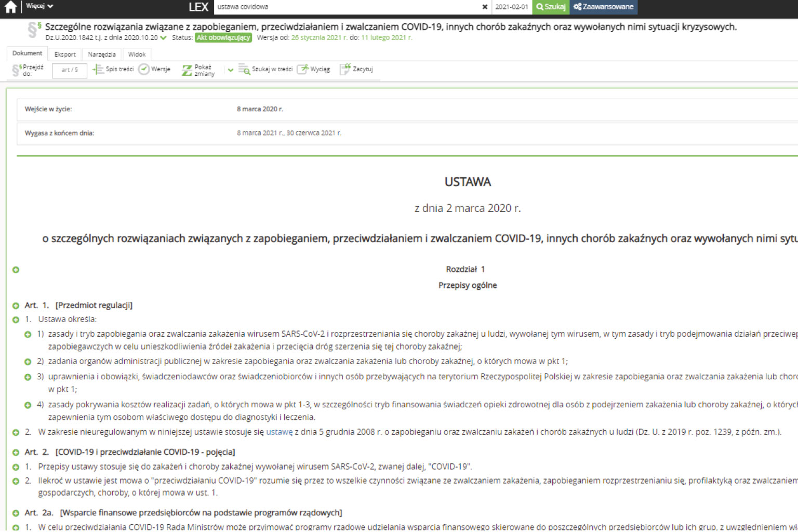Switch to the Eksport tab
The image size is (798, 532).
click(x=65, y=54)
